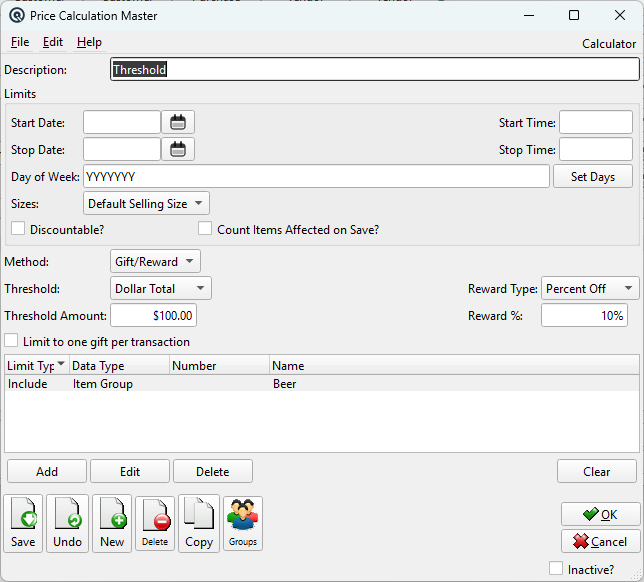Click the Undo icon button
This screenshot has width=644, height=582.
[67, 523]
